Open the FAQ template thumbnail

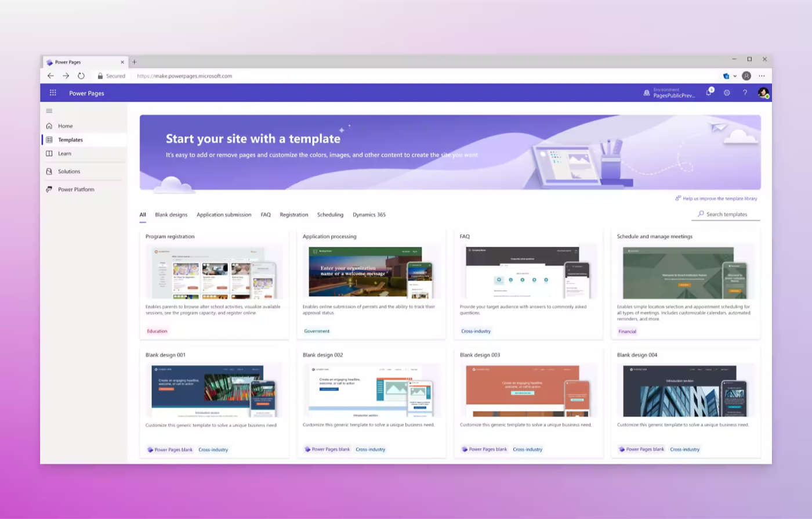(528, 272)
